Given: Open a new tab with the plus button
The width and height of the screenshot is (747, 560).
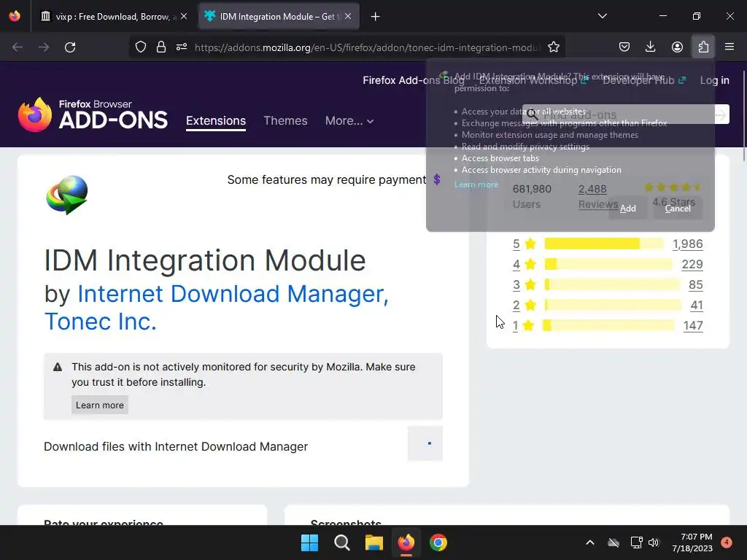Looking at the screenshot, I should [x=376, y=17].
